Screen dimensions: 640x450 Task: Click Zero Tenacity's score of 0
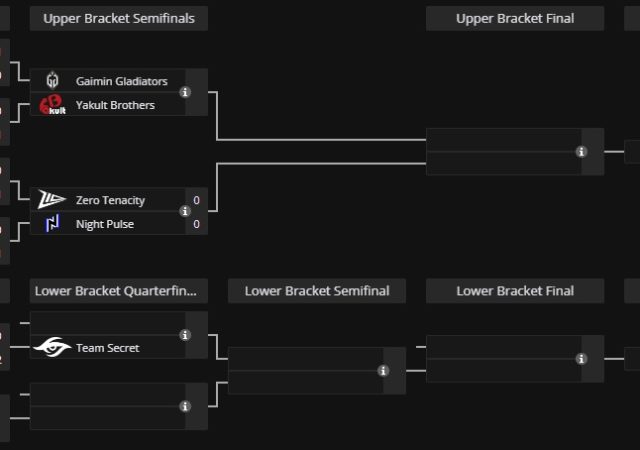[x=196, y=200]
